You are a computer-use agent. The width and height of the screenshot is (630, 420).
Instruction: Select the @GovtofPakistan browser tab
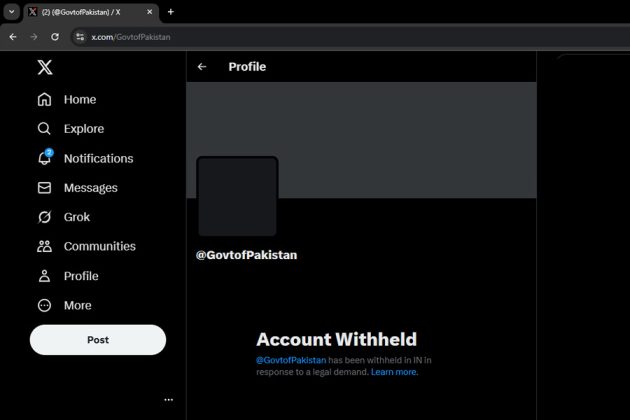coord(88,12)
